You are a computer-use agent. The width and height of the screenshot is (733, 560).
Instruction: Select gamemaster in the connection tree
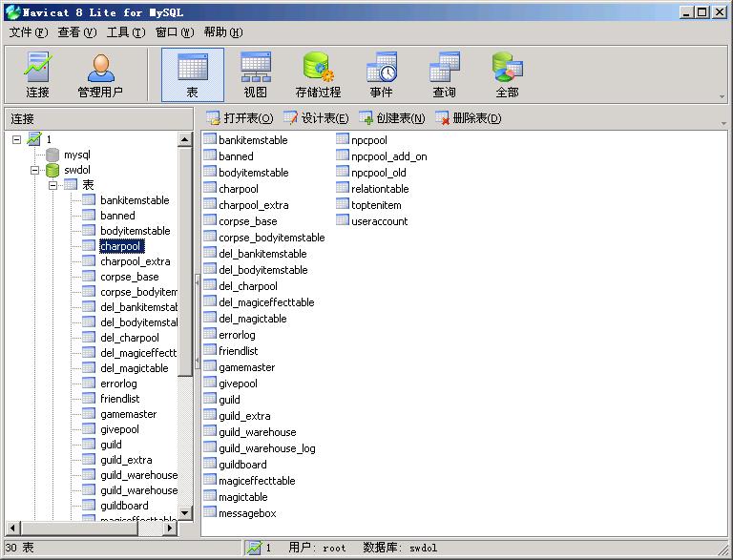pos(129,414)
